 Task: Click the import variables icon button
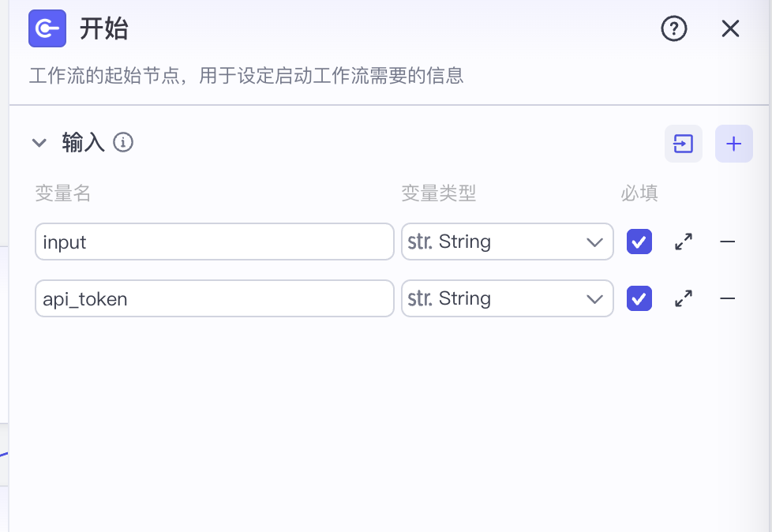tap(684, 144)
